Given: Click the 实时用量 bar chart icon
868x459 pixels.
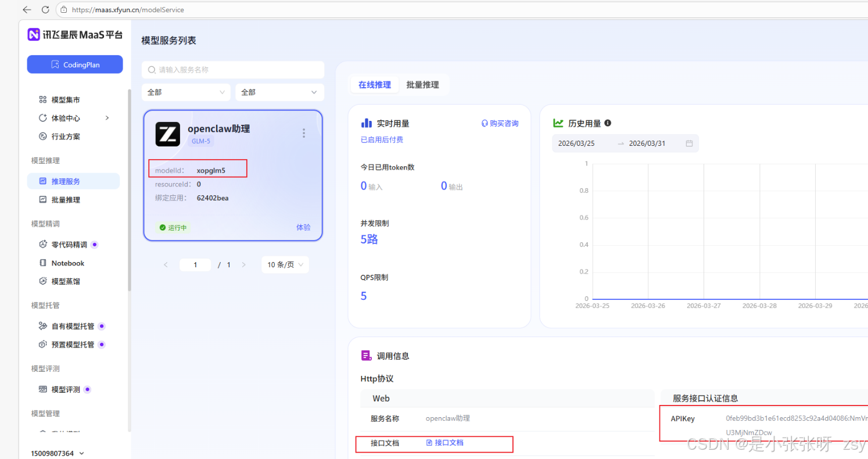Looking at the screenshot, I should click(367, 123).
